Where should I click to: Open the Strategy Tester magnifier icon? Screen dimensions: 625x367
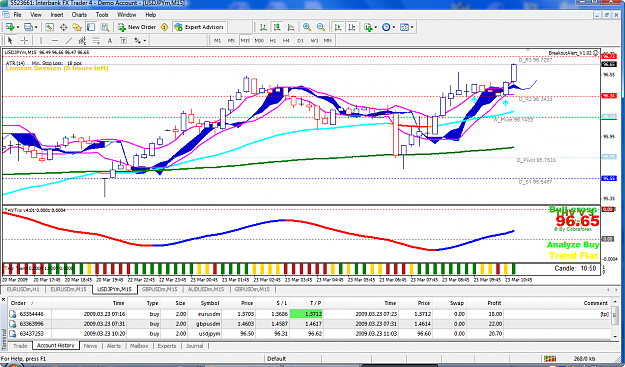[105, 27]
